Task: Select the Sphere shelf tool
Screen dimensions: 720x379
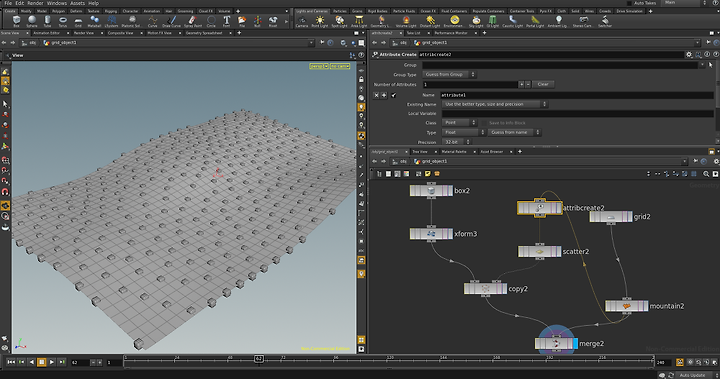Action: 32,21
